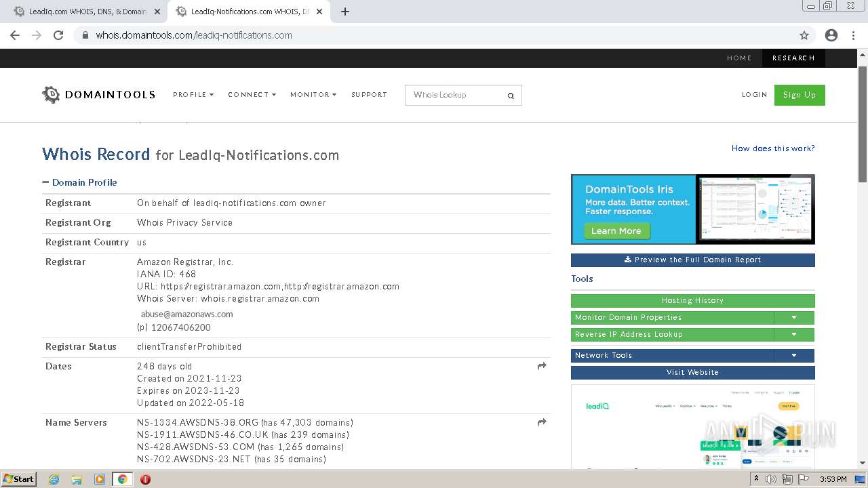Click the Amazon Registrar, Inc. text
The height and width of the screenshot is (488, 868).
[184, 262]
